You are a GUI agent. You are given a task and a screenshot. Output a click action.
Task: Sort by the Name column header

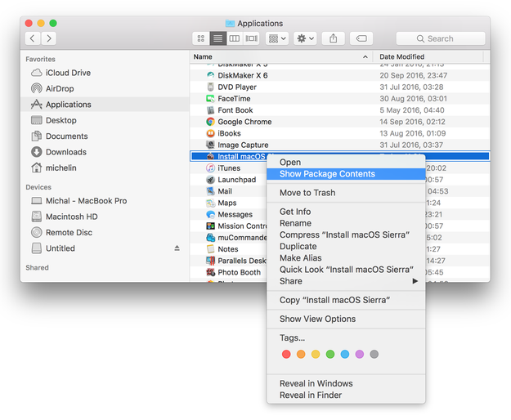tap(281, 56)
